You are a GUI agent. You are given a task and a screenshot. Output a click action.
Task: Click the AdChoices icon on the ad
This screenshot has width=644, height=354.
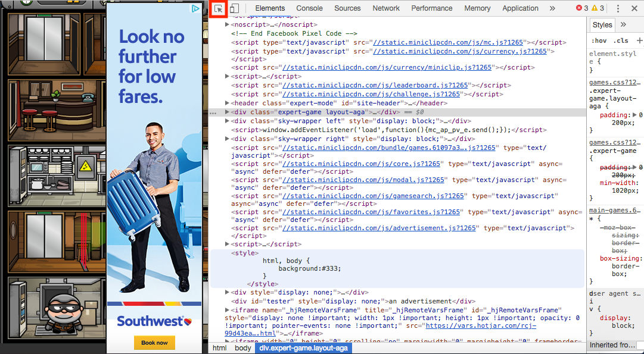click(x=195, y=8)
